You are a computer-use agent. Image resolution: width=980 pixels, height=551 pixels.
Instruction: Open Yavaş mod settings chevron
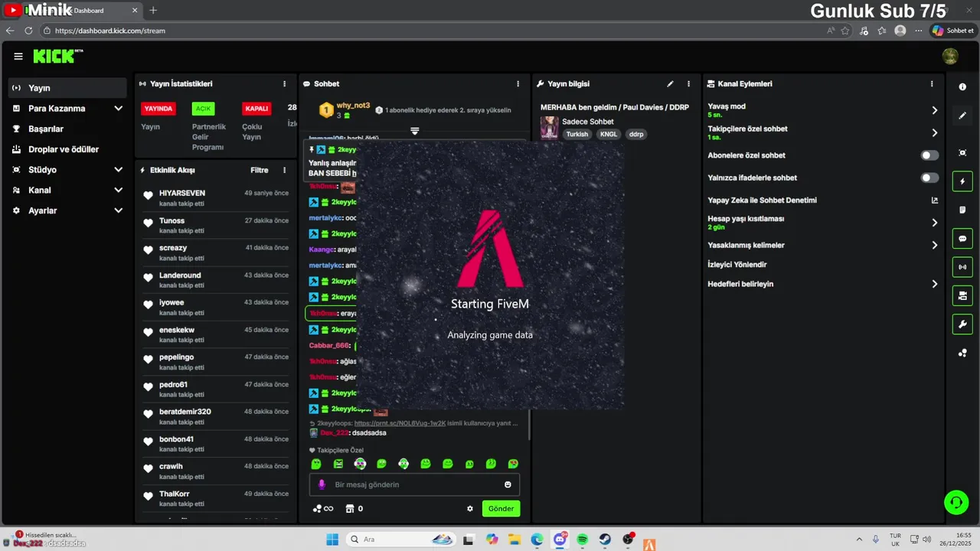tap(934, 110)
